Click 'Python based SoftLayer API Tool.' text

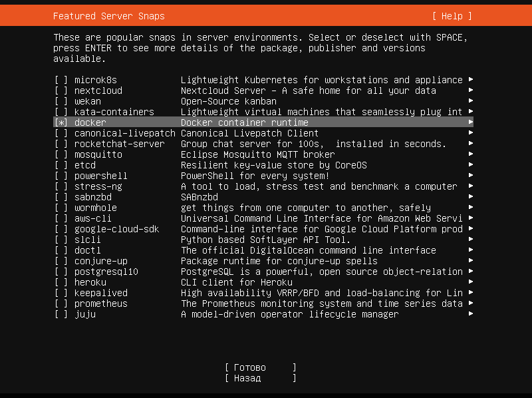265,240
